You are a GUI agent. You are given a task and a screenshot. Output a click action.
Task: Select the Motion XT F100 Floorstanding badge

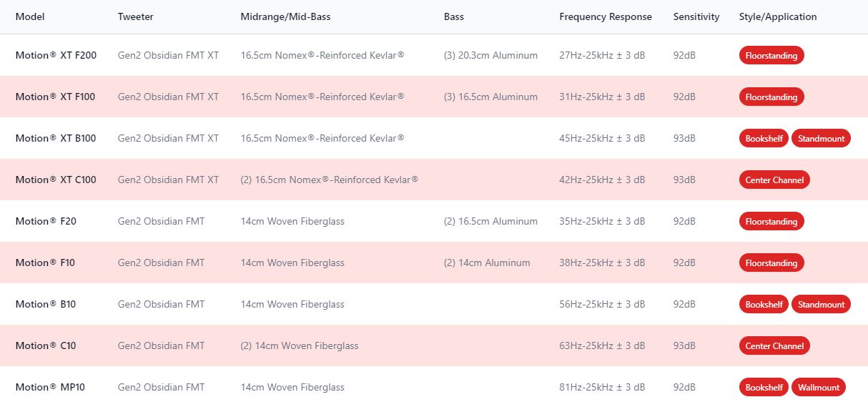[x=771, y=97]
